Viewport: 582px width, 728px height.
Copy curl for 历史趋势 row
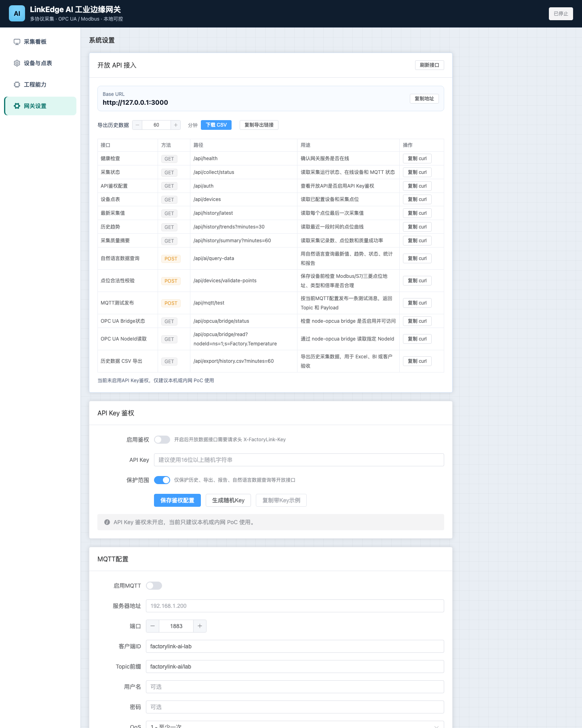pos(417,227)
